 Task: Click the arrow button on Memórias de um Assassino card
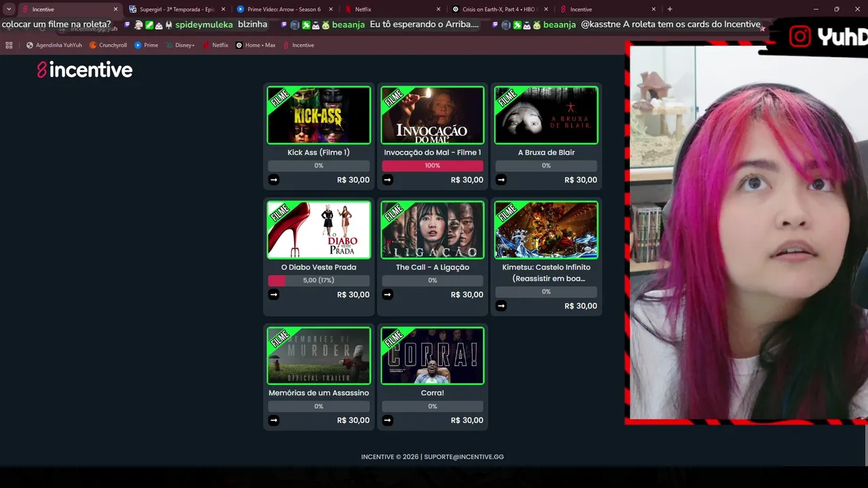(x=273, y=420)
